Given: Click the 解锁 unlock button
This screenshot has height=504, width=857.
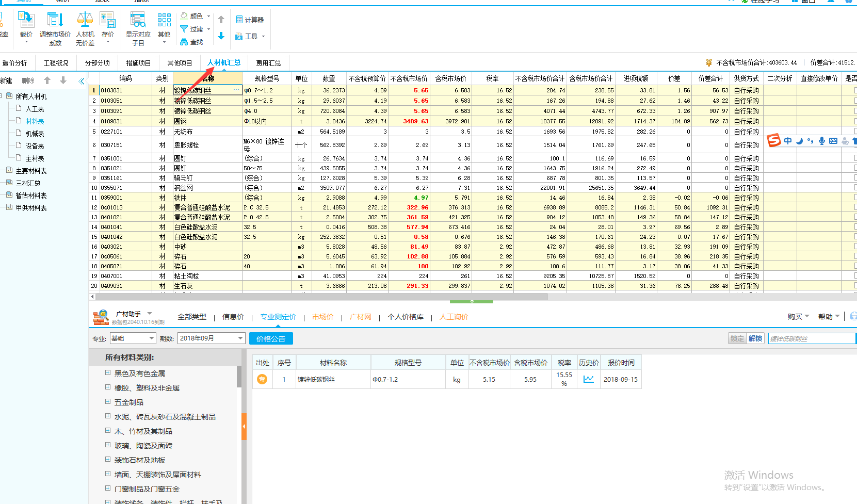Looking at the screenshot, I should tap(755, 338).
